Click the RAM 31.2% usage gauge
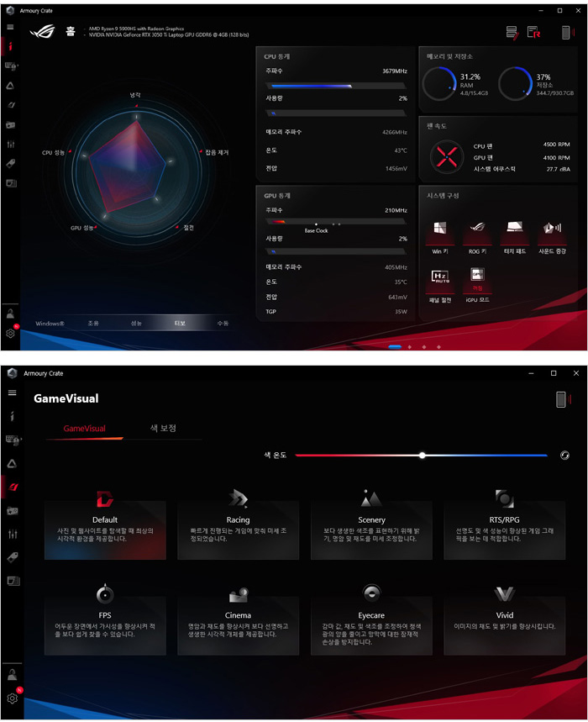The width and height of the screenshot is (588, 722). click(440, 84)
